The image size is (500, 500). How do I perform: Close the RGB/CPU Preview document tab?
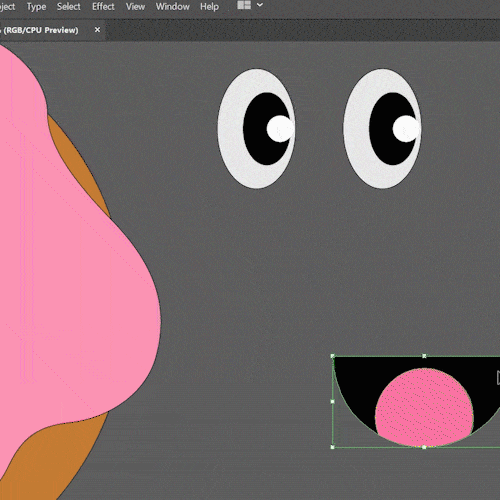97,30
